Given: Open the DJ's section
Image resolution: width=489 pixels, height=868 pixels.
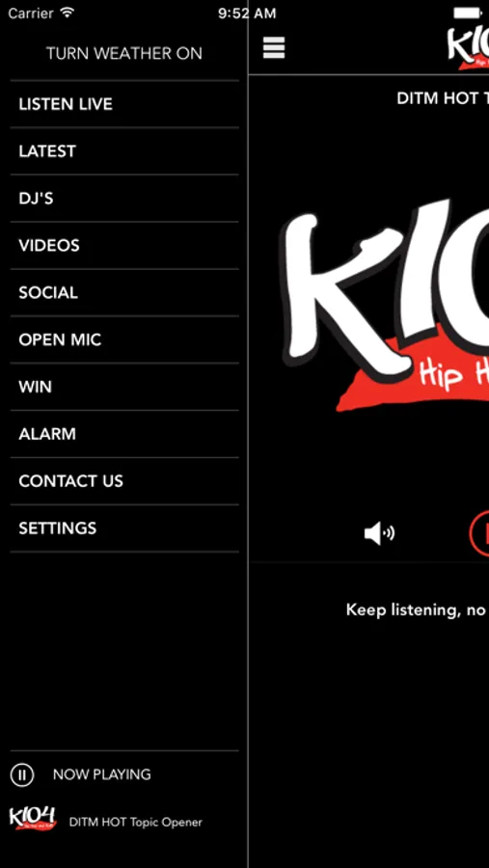Looking at the screenshot, I should (124, 198).
